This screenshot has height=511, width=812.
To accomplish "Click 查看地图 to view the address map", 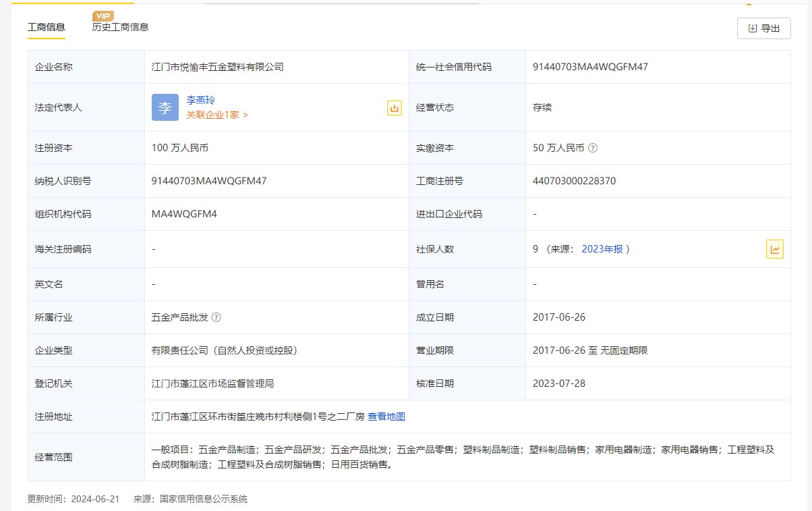I will tap(386, 416).
